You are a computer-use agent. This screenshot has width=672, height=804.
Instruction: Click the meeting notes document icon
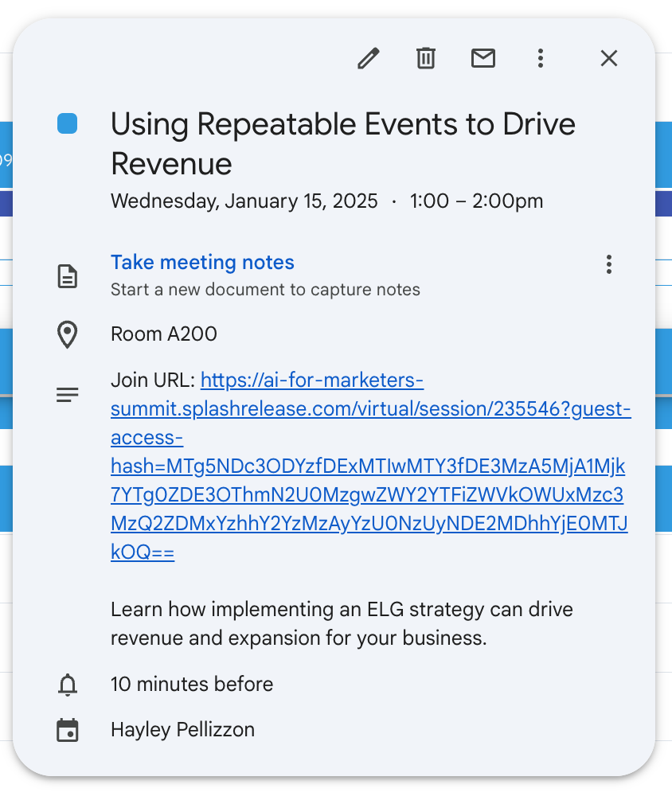tap(68, 276)
